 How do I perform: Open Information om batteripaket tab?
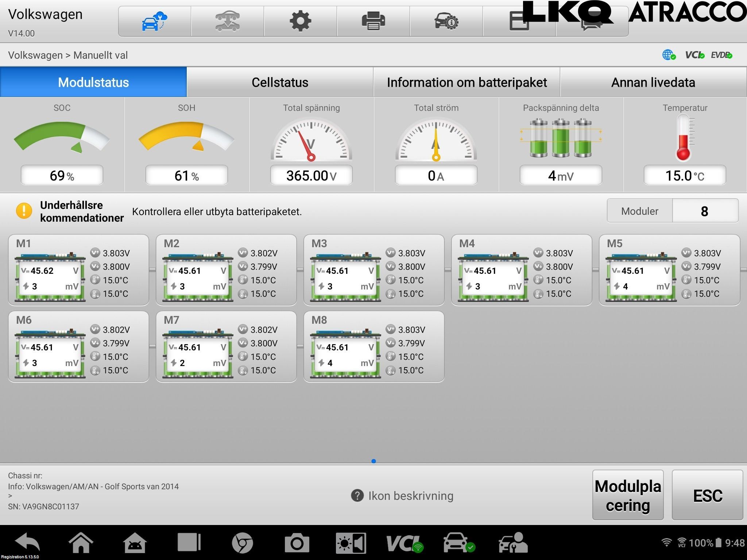467,82
